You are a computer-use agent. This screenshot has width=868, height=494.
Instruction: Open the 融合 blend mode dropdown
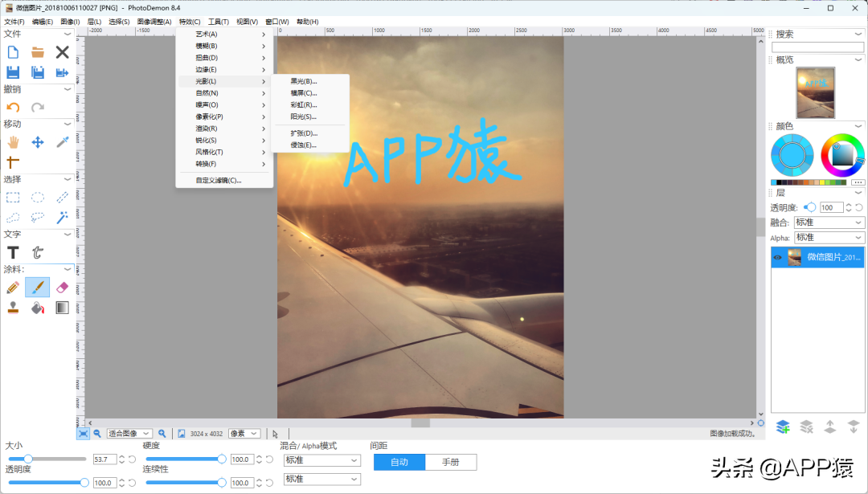click(x=829, y=223)
